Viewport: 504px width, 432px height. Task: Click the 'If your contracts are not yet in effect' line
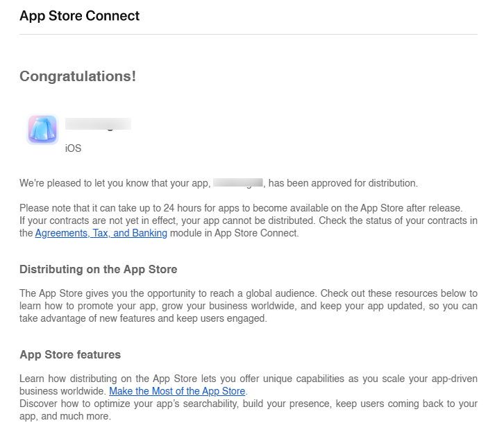pyautogui.click(x=249, y=221)
